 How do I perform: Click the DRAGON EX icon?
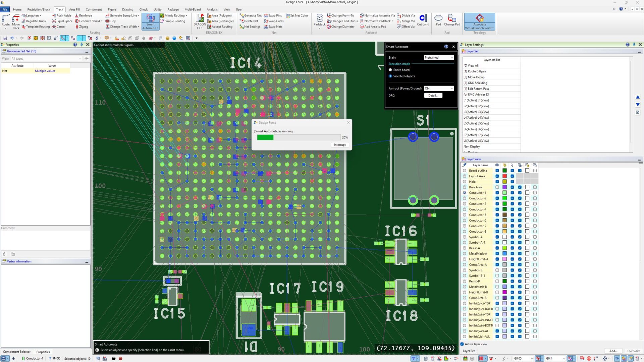tap(200, 22)
